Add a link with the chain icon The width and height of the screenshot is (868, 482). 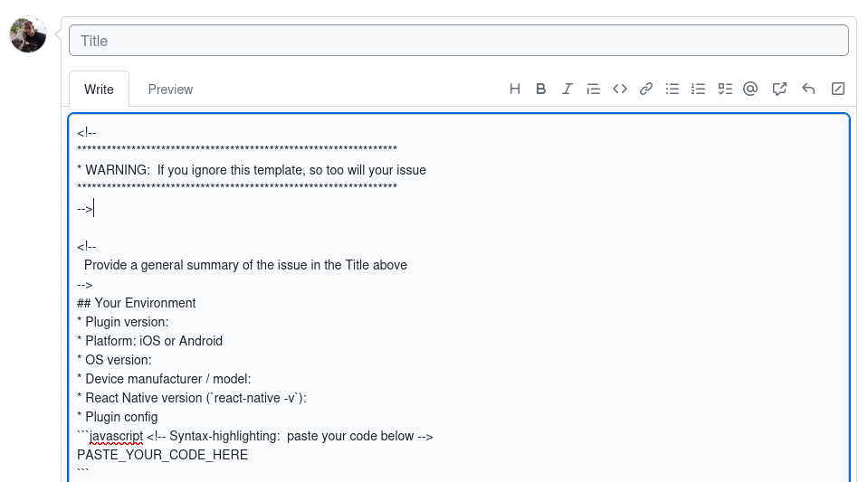pyautogui.click(x=646, y=90)
